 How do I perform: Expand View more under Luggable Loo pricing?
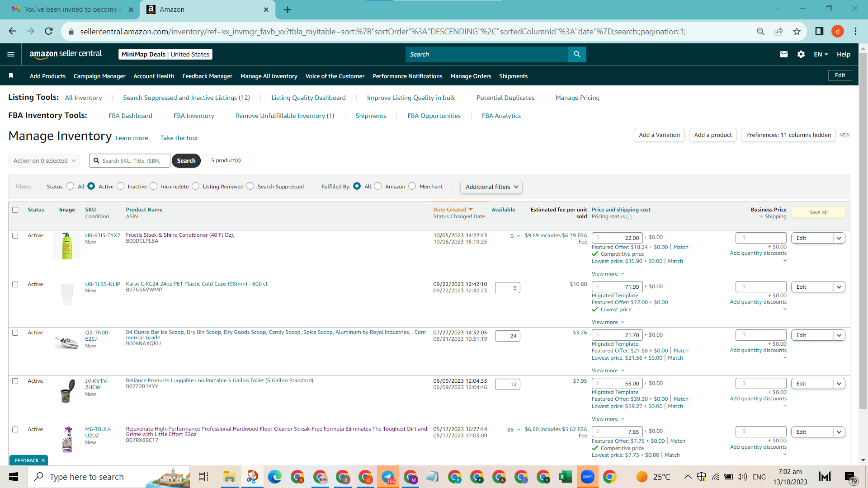click(608, 419)
